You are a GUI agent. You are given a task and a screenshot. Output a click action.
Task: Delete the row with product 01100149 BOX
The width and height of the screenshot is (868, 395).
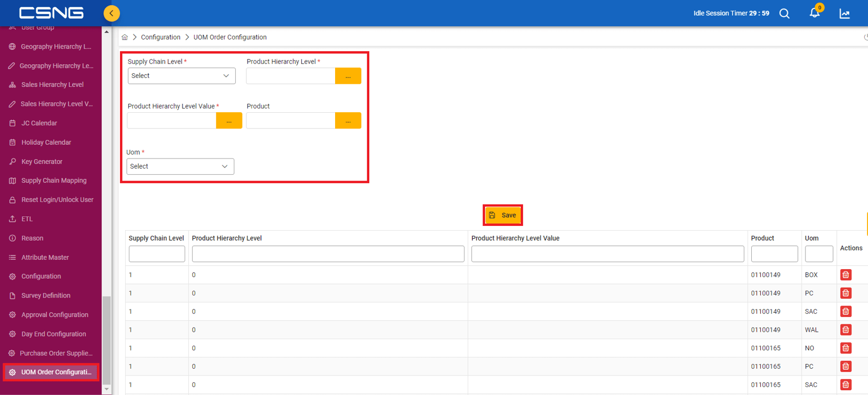pyautogui.click(x=846, y=275)
